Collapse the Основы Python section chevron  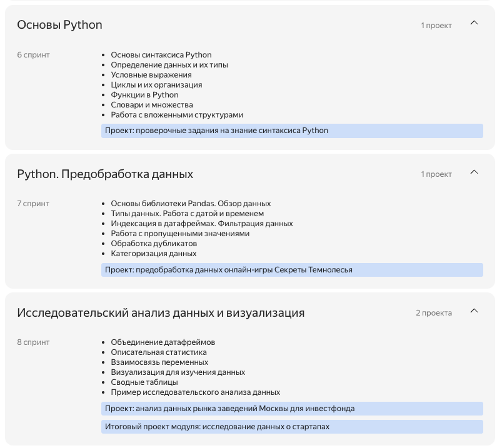pyautogui.click(x=474, y=22)
